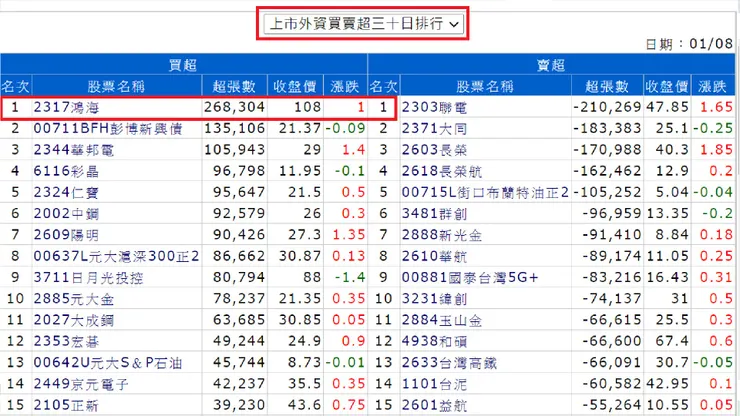
Task: Open the 3231緯創 stock link
Action: click(x=435, y=299)
